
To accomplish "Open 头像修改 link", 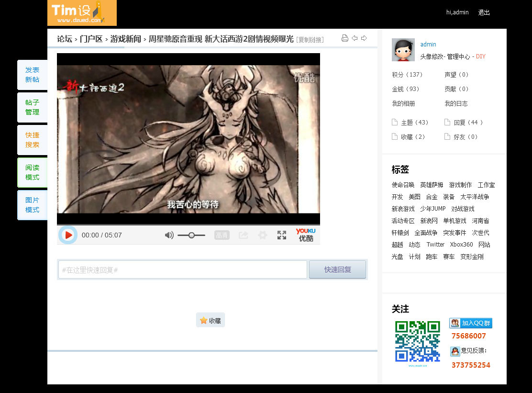I will (432, 56).
